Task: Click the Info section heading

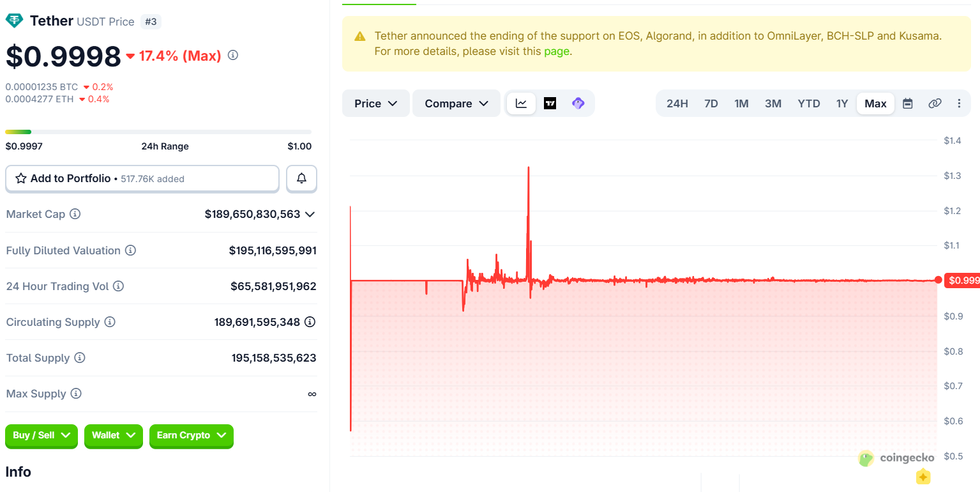Action: pyautogui.click(x=18, y=472)
